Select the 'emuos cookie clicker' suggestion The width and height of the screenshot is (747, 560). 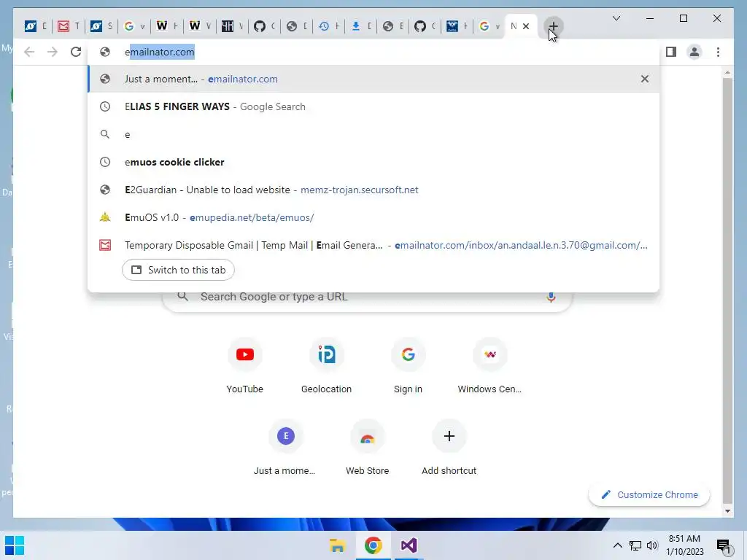(x=373, y=162)
